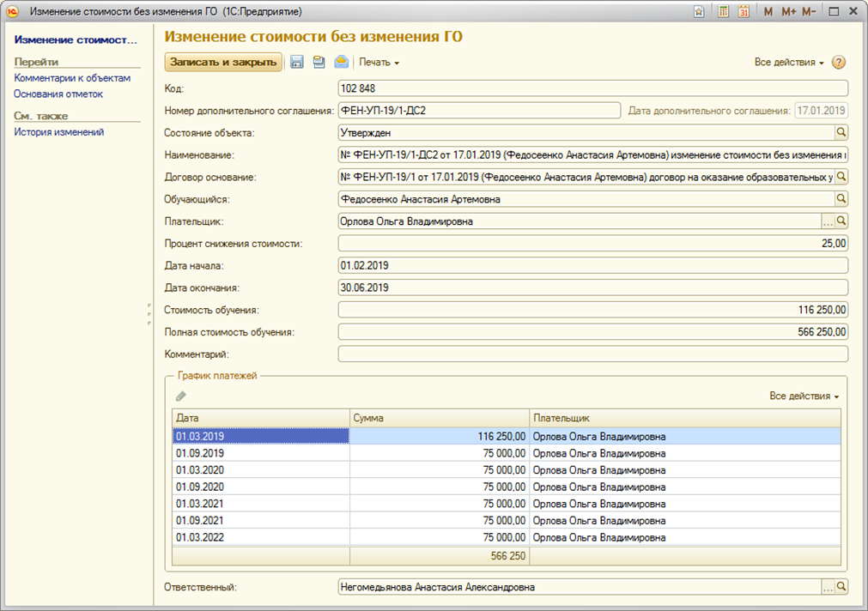
Task: Click the save (floppy disk) toolbar icon
Action: click(297, 62)
